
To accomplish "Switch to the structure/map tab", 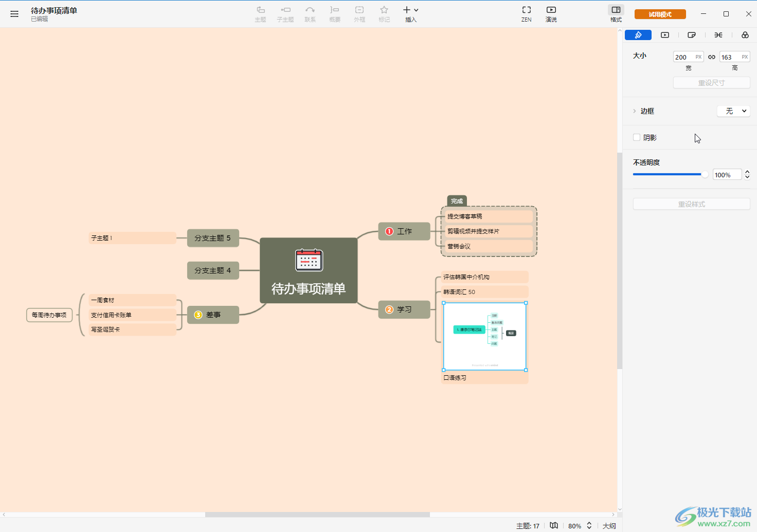I will tap(718, 35).
